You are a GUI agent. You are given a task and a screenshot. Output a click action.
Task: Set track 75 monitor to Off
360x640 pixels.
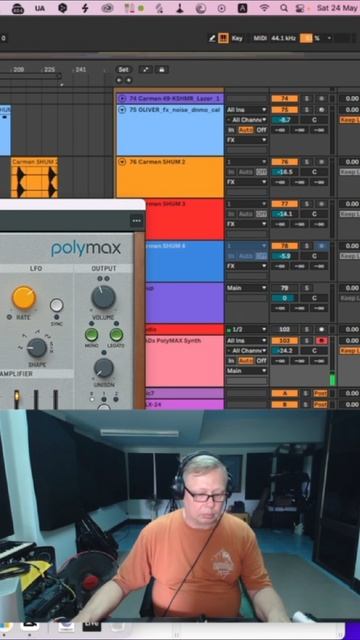[x=261, y=130]
